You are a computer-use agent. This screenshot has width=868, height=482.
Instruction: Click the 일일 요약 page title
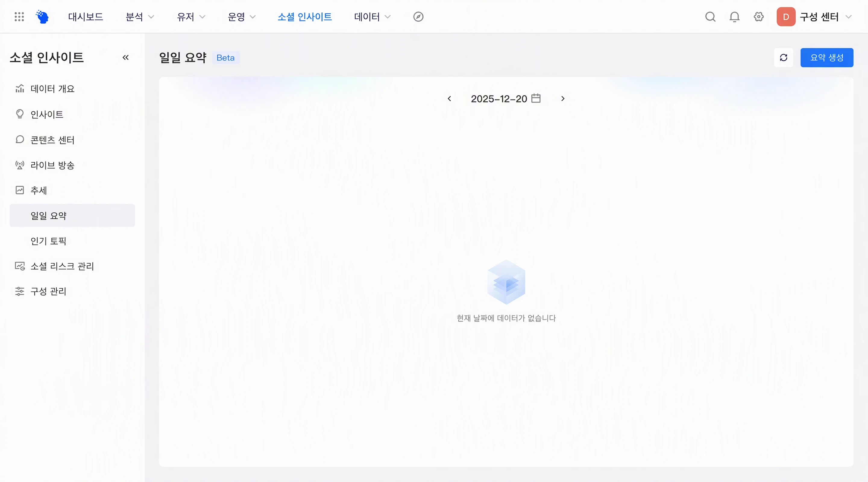[x=183, y=57]
